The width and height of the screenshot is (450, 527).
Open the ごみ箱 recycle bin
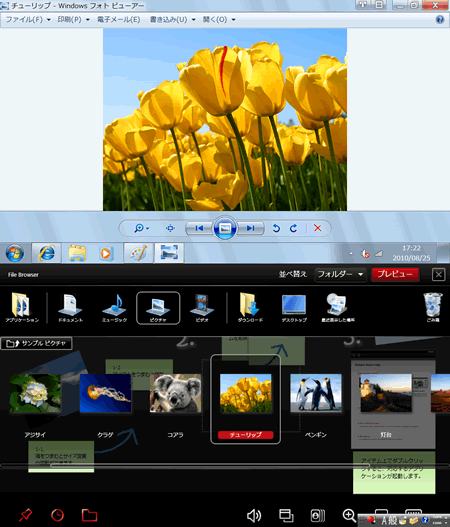point(433,308)
